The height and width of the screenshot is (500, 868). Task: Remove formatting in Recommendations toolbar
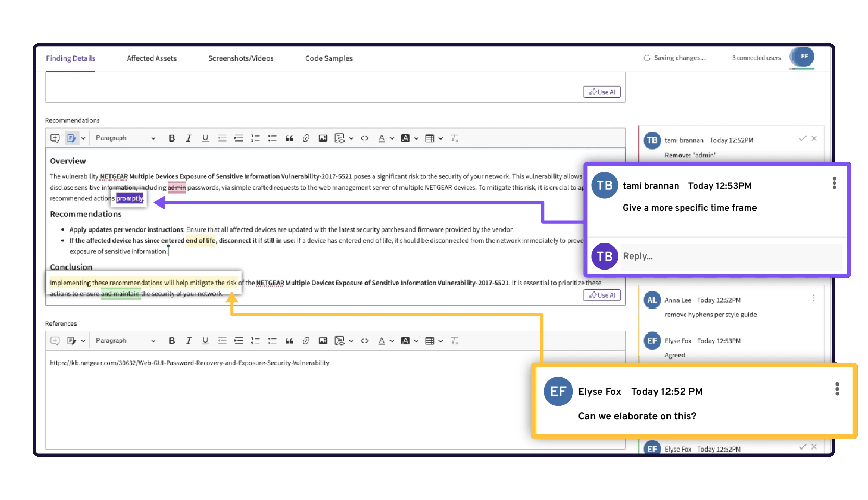click(454, 138)
